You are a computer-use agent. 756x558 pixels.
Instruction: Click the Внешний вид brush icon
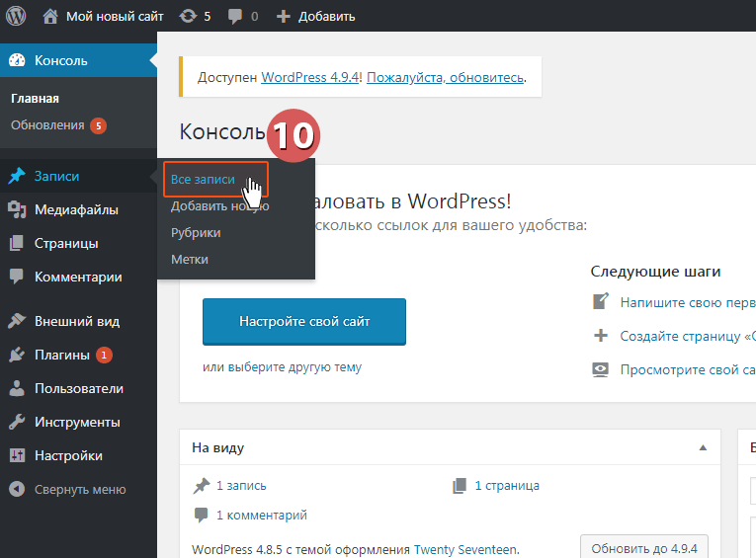tap(17, 321)
